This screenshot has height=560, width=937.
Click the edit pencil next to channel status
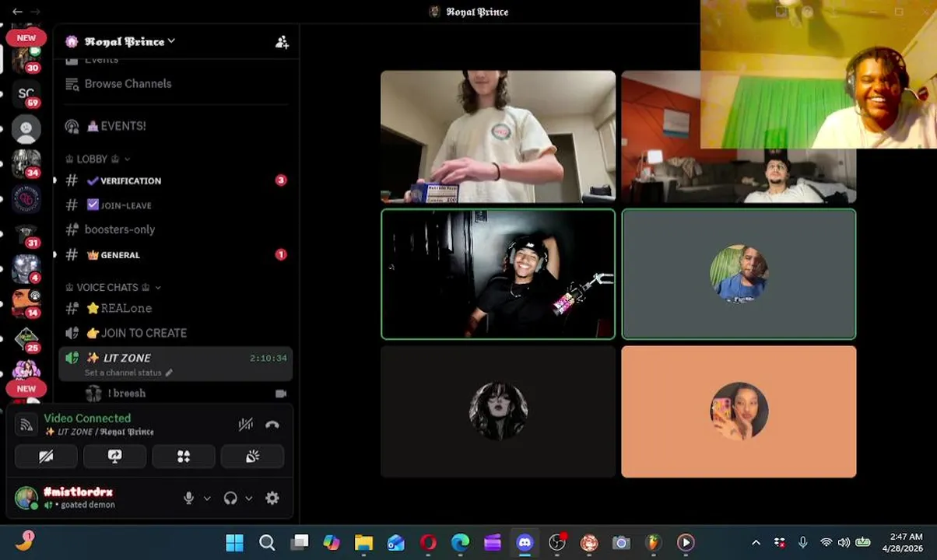(169, 373)
